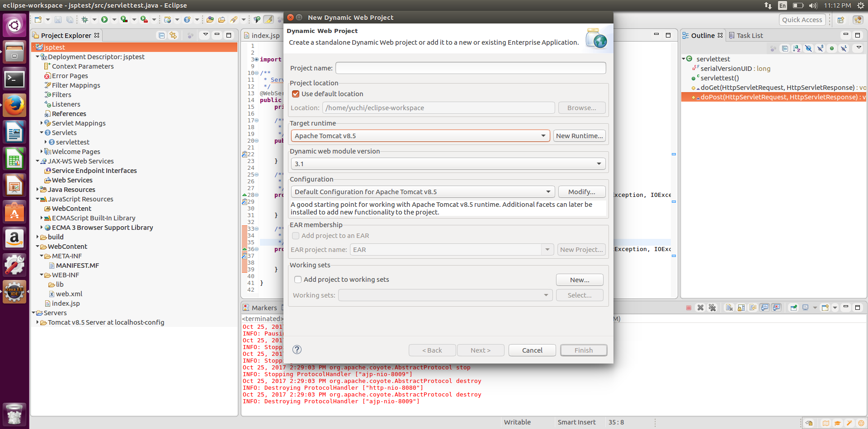Toggle Scroll Lock icon in Console
The height and width of the screenshot is (429, 868).
pos(741,308)
